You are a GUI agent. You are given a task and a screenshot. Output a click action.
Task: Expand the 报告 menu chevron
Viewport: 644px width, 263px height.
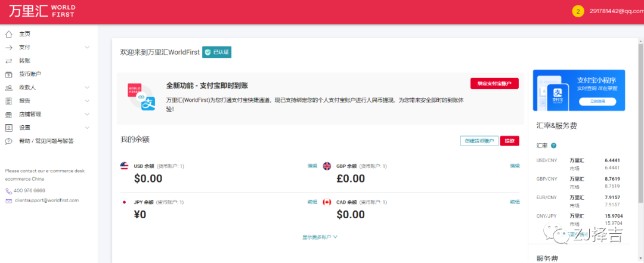pyautogui.click(x=87, y=101)
